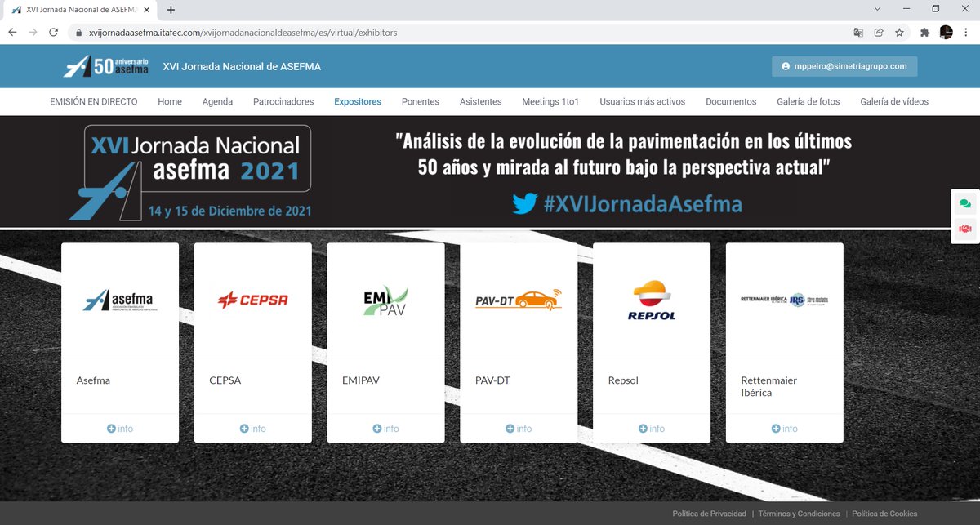Click the PAV-DT car logo

[x=519, y=299]
